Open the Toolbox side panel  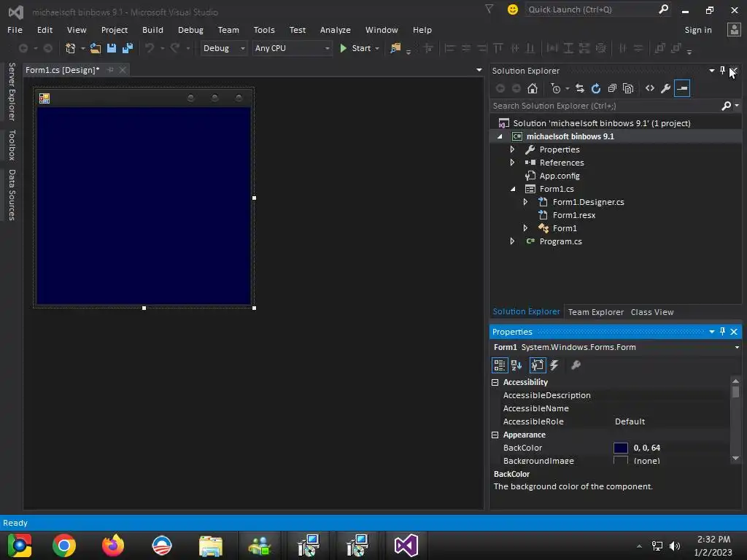click(12, 145)
